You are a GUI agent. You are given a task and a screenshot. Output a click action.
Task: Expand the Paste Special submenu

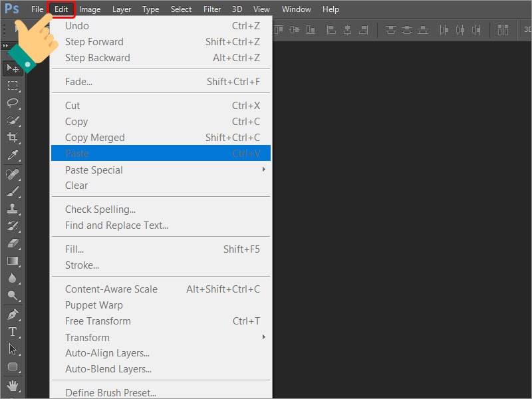(x=93, y=170)
